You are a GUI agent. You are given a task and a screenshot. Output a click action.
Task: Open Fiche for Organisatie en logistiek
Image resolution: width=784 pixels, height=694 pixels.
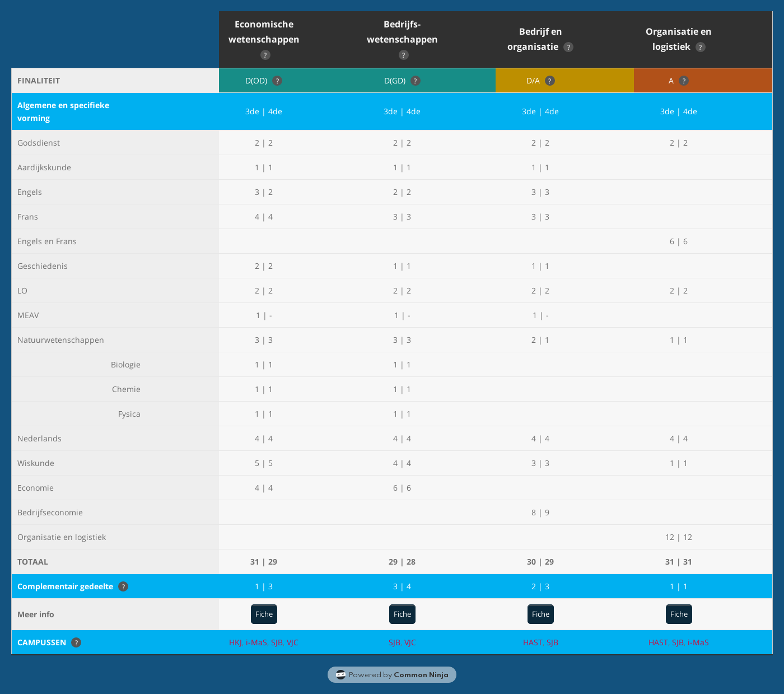679,614
